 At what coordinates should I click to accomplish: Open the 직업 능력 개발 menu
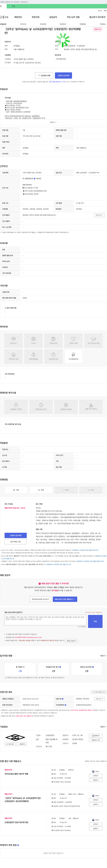click(73, 17)
